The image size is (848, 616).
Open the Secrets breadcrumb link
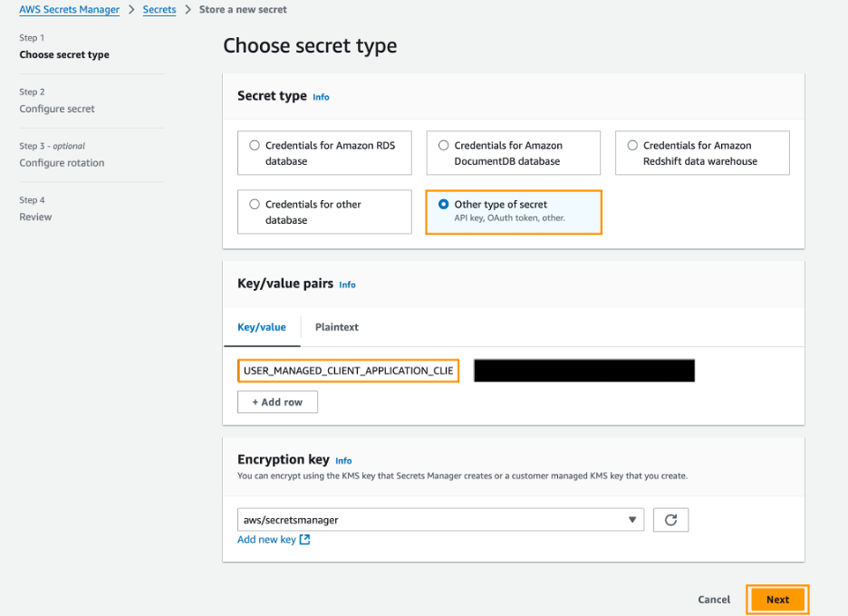[159, 10]
